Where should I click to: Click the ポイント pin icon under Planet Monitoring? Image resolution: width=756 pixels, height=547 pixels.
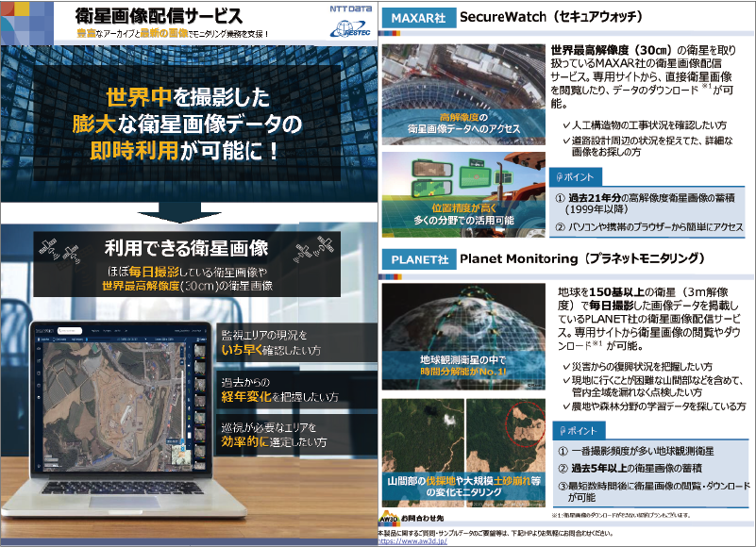click(563, 431)
